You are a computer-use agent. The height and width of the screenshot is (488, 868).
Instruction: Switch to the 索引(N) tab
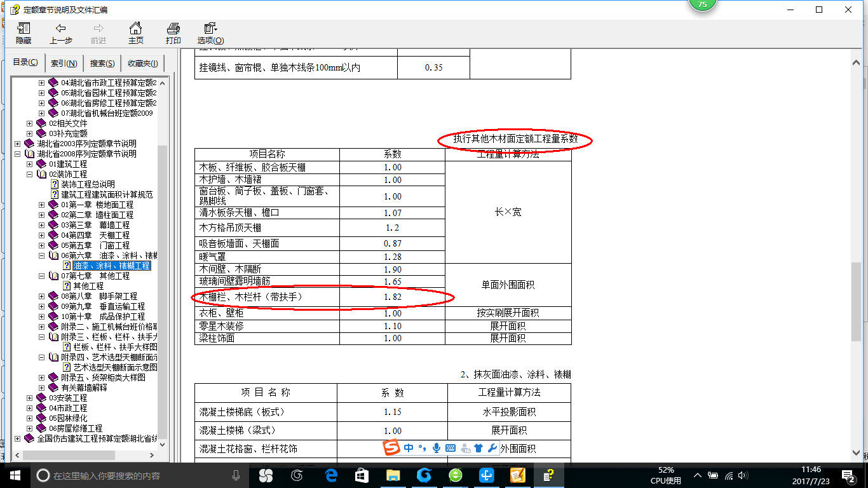click(64, 64)
